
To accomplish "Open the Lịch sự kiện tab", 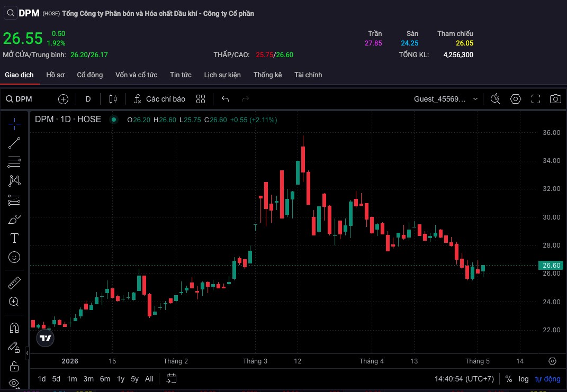I will [222, 75].
